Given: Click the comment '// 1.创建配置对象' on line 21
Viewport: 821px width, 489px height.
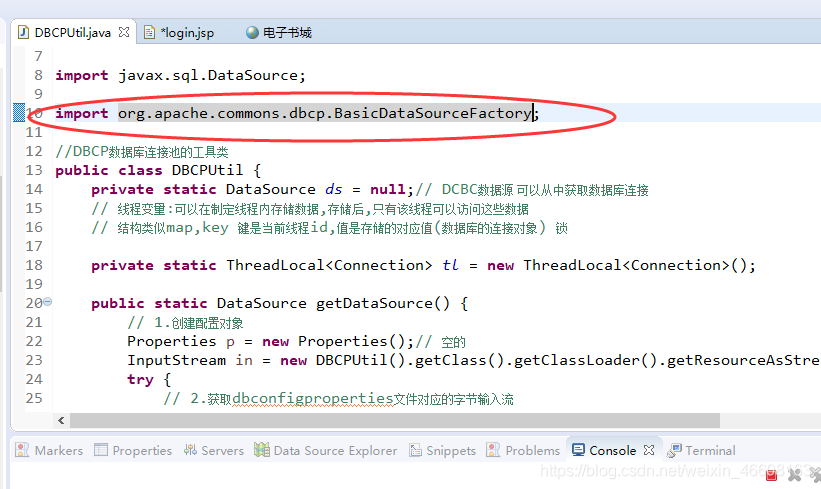Looking at the screenshot, I should coord(185,323).
